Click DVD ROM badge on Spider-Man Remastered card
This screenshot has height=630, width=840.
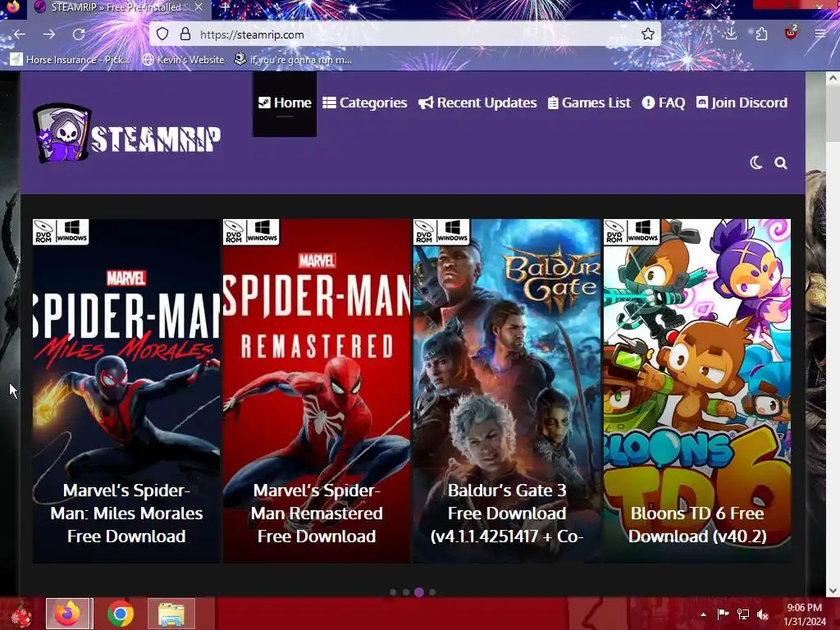click(234, 231)
